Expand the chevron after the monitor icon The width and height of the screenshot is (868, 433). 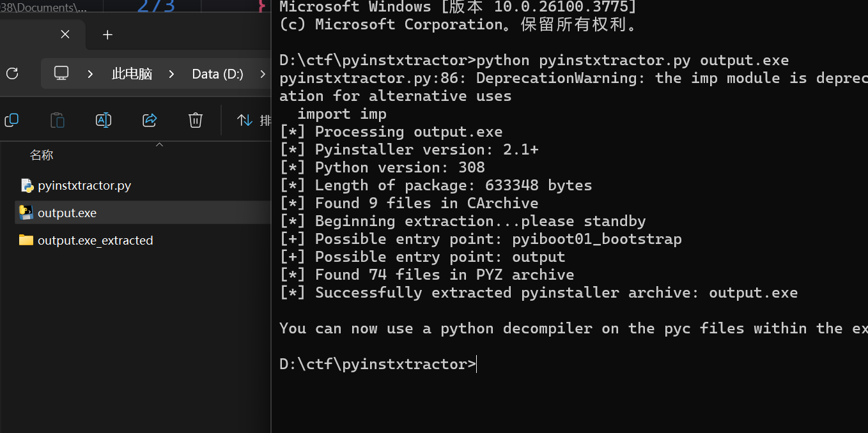coord(90,74)
